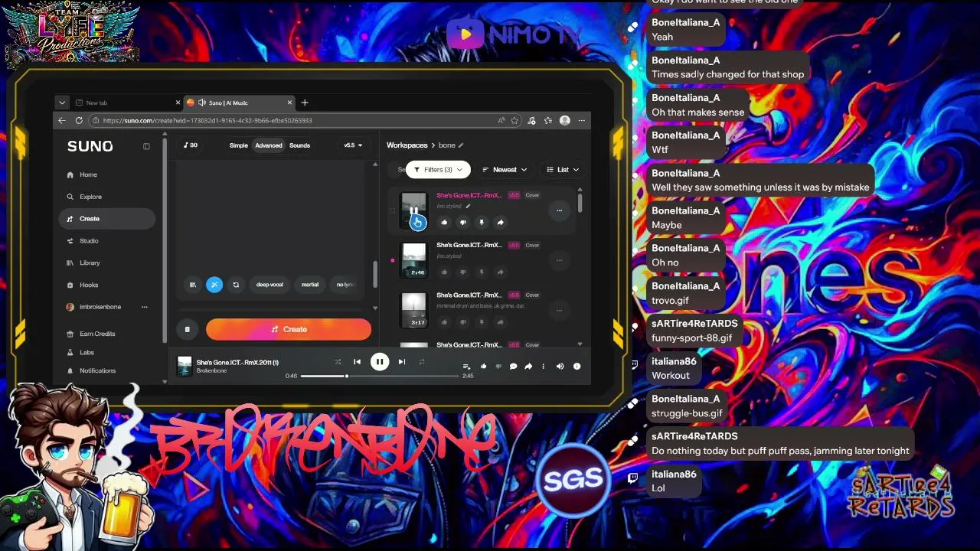Pause playback in the bottom player
980x551 pixels.
380,362
